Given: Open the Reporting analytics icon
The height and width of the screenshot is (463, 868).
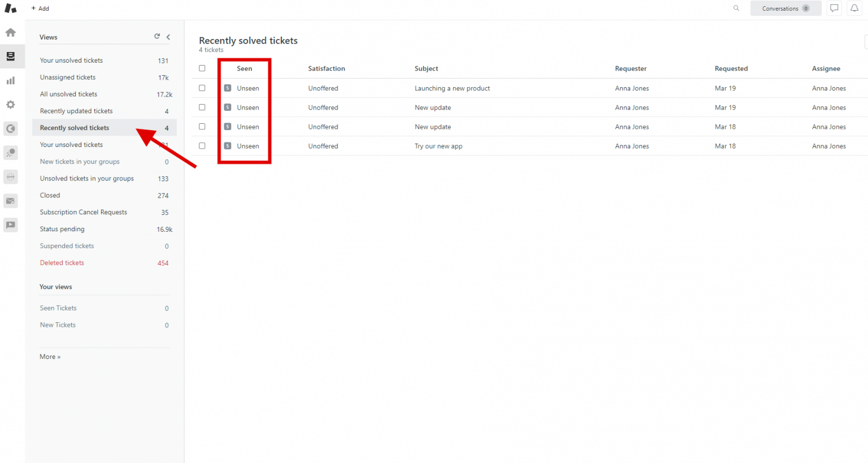Looking at the screenshot, I should 10,80.
